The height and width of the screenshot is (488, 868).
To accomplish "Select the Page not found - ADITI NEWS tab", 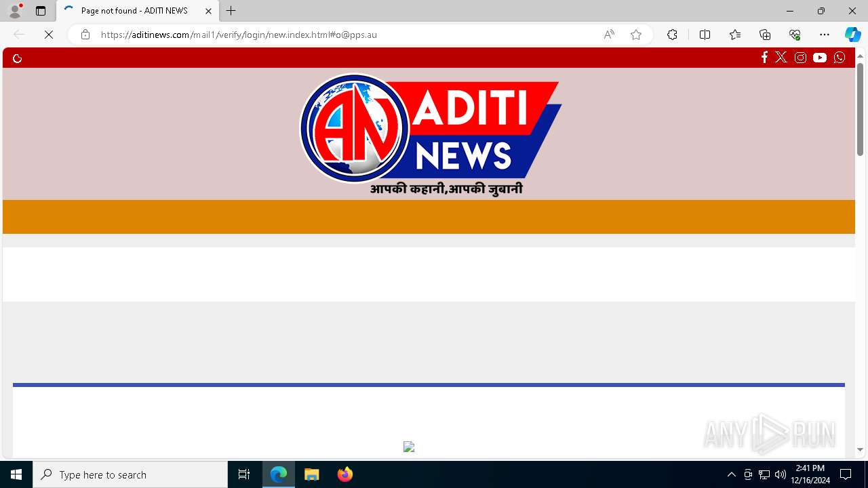I will pos(138,11).
